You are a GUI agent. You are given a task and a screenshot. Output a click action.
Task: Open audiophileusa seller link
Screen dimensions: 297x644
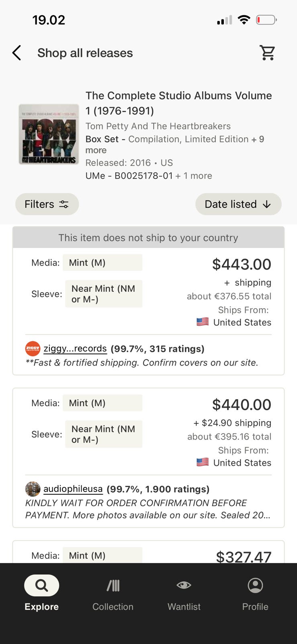click(x=73, y=489)
